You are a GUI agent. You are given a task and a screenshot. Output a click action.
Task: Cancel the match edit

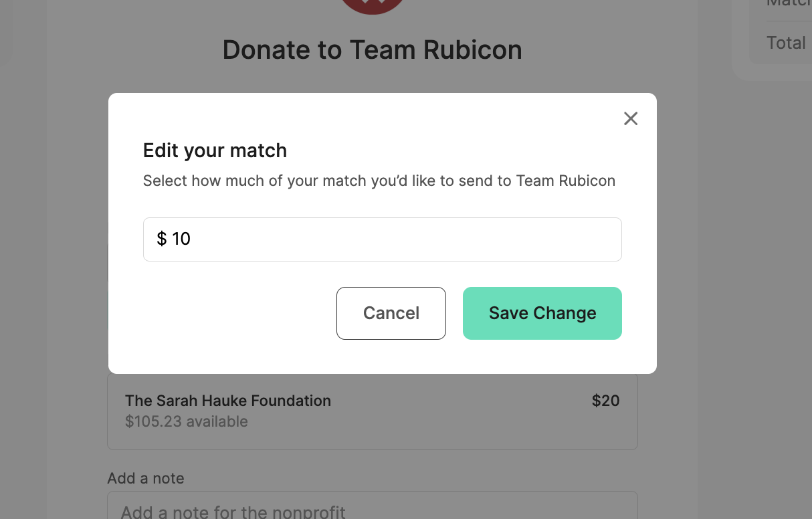391,313
